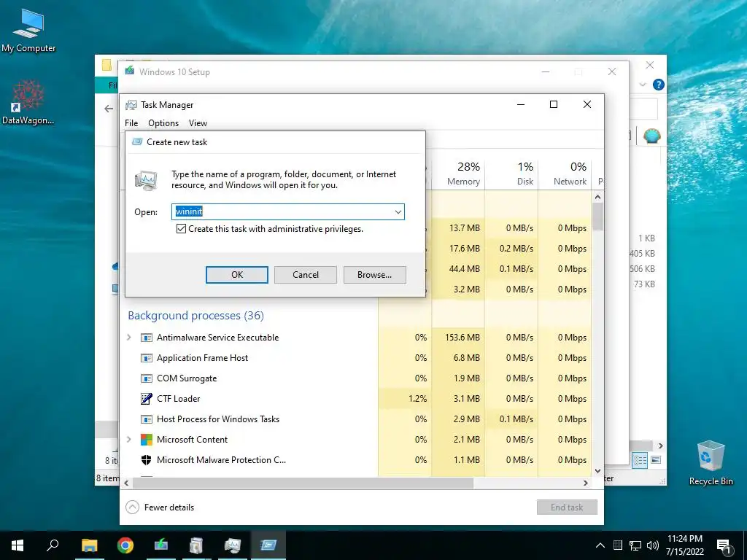Click the taskbar clock and date
Viewport: 747px width, 560px height.
pos(684,545)
